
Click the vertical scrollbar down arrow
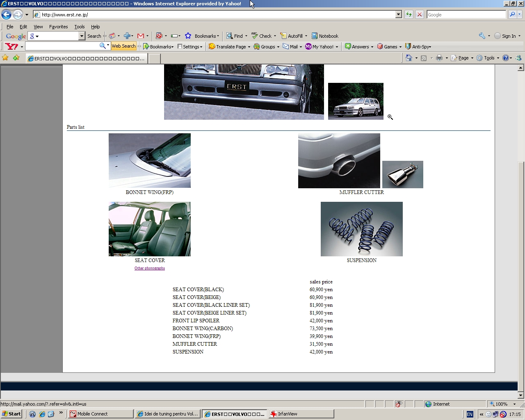pos(521,395)
